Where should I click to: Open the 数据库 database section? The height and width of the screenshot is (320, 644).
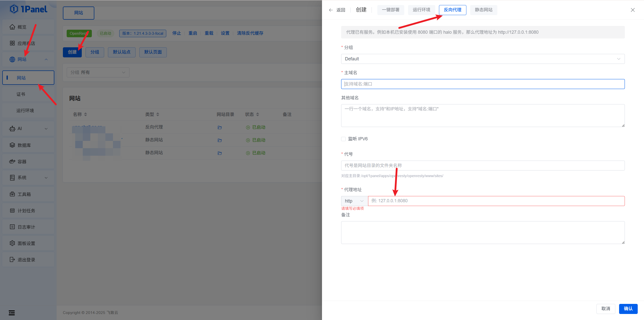(24, 145)
